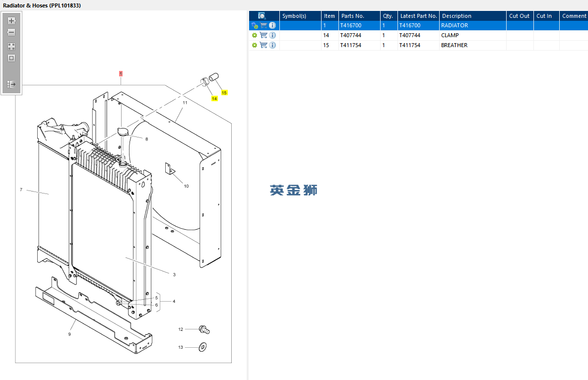This screenshot has width=588, height=380.
Task: Click the list-with-arrow panel icon
Action: click(11, 84)
